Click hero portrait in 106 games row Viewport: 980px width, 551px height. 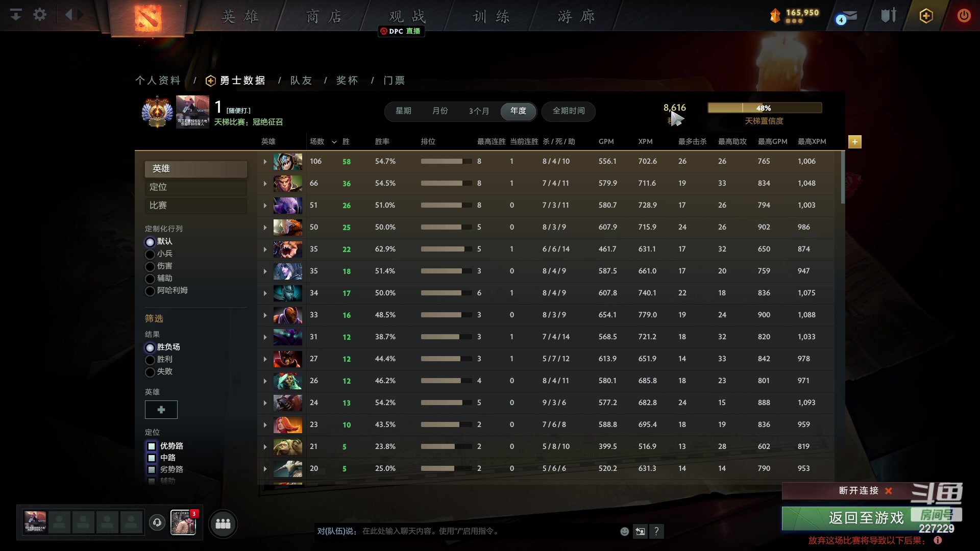pyautogui.click(x=288, y=162)
